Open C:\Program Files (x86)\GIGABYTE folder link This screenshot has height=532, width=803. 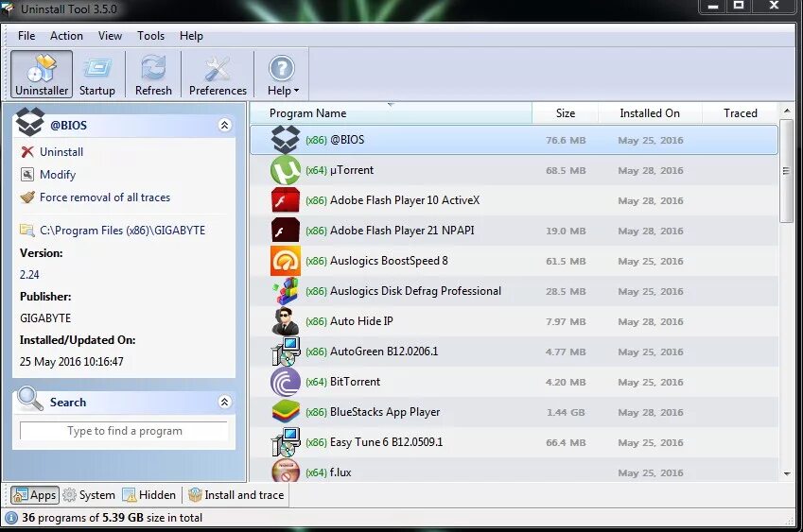coord(122,231)
